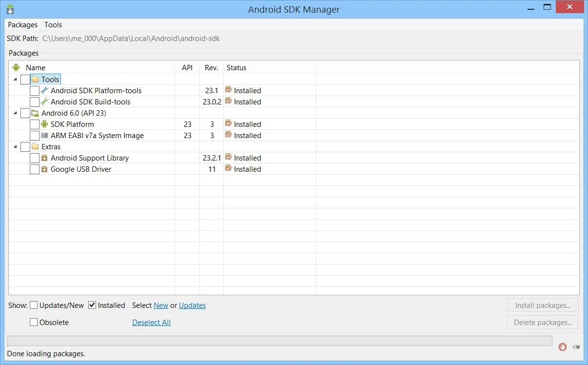Click revision value 23.2.1
This screenshot has width=588, height=365.
[212, 158]
